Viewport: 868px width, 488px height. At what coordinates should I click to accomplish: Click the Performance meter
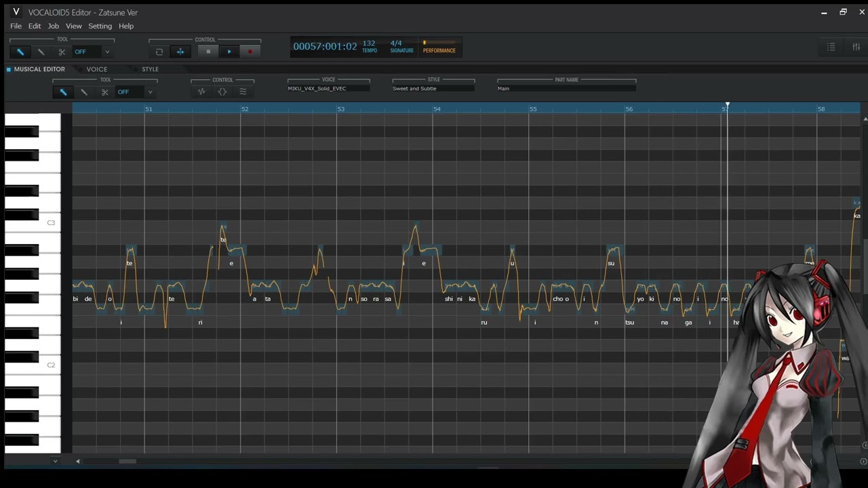[439, 47]
